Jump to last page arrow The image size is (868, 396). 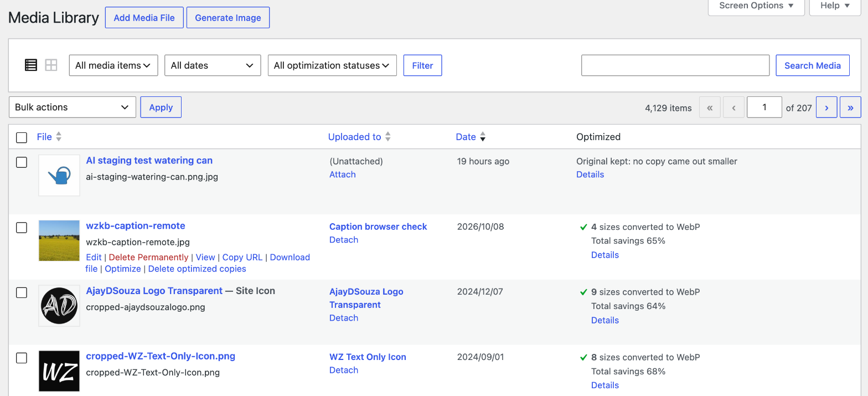[850, 107]
